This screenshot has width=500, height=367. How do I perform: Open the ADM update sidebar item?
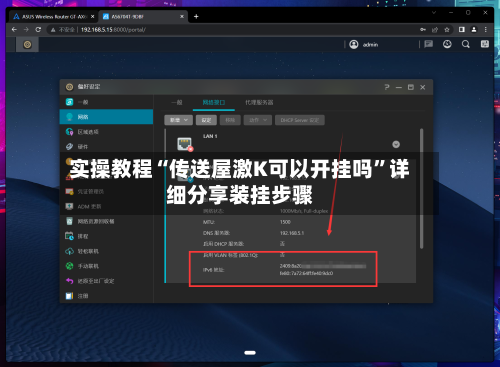pos(106,206)
